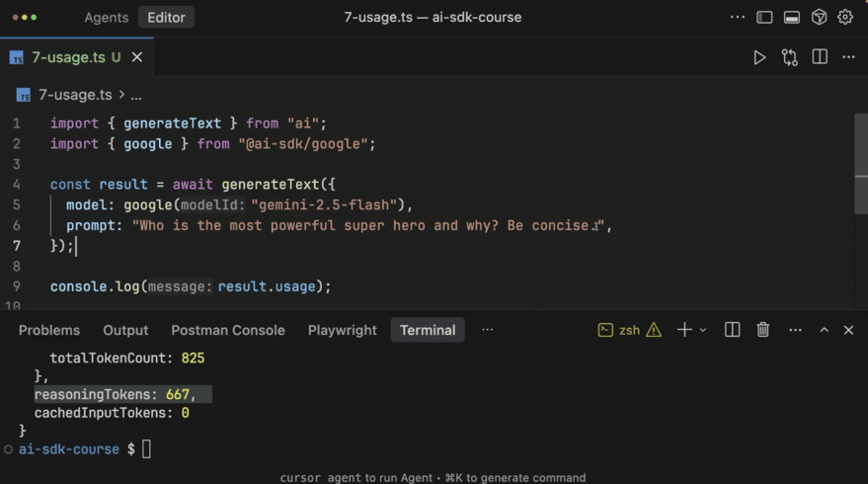Open the title bar more options ellipsis
This screenshot has height=484, width=868.
point(738,17)
